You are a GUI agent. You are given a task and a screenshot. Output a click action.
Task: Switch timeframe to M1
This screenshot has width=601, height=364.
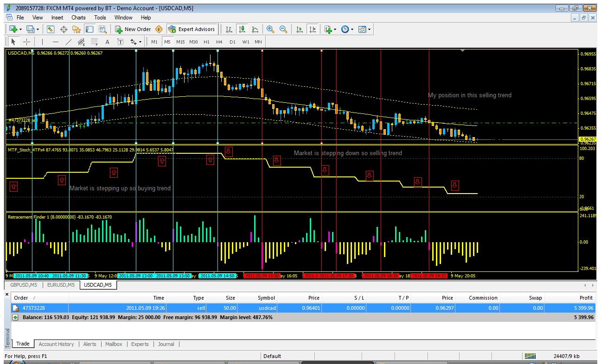point(154,42)
